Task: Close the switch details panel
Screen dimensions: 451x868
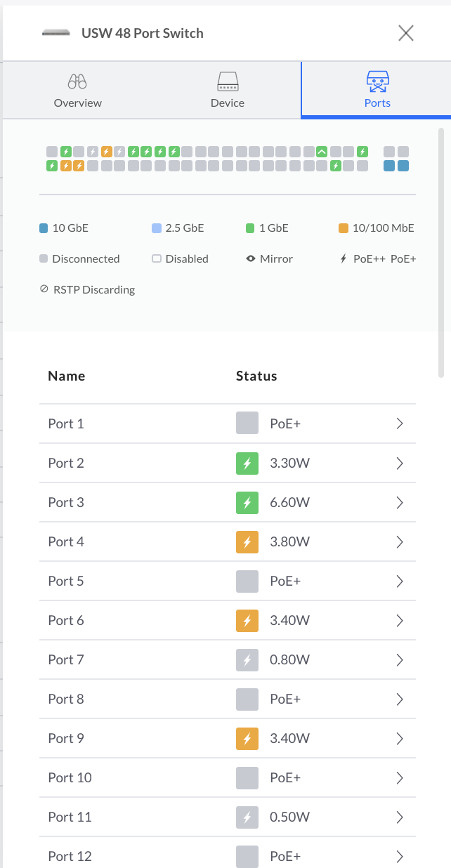Action: 406,33
